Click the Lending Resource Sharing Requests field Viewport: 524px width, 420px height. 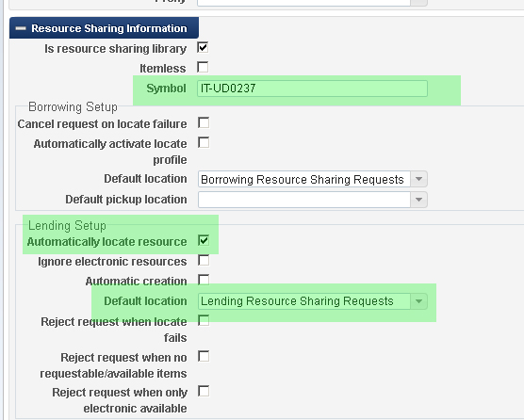(x=304, y=301)
